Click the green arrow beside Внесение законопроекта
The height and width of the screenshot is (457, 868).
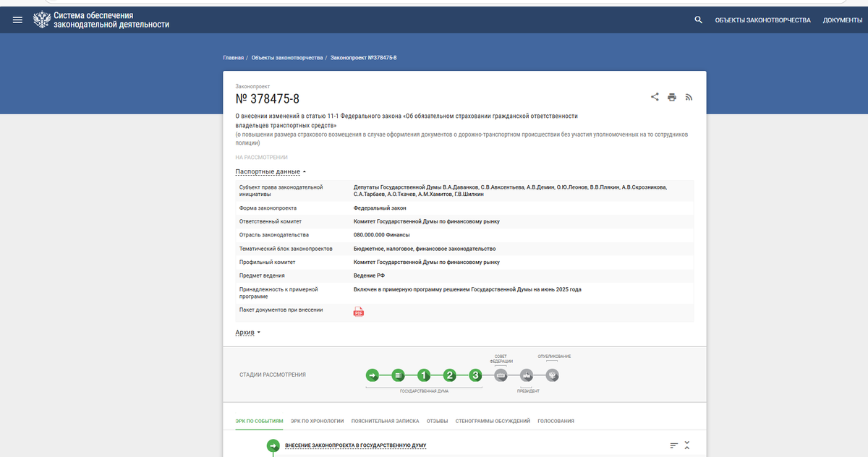coord(273,446)
